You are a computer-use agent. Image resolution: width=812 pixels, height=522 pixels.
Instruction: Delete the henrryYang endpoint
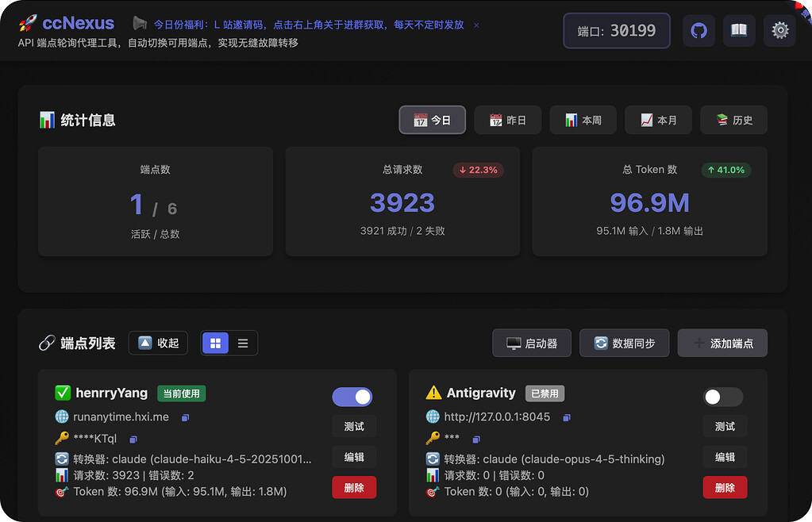coord(354,487)
